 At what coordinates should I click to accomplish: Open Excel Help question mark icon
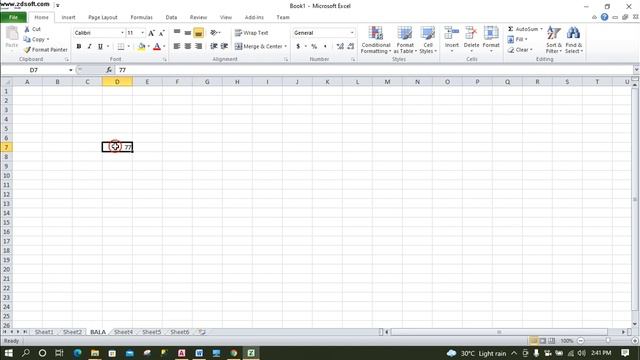pos(604,17)
